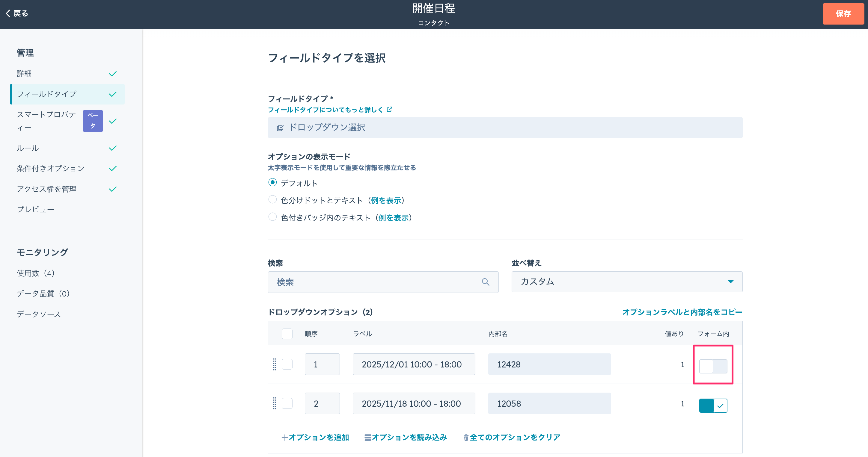
Task: Click the ベータ badge next to スマートプロパティー
Action: click(x=93, y=121)
